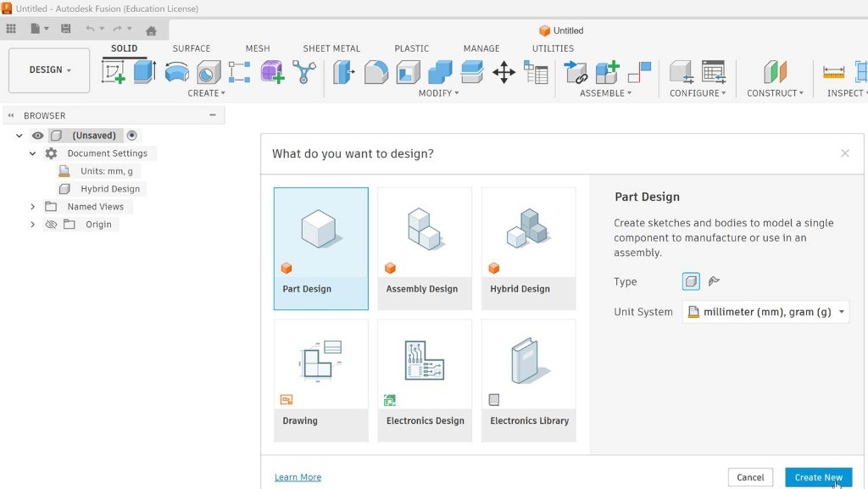Expand the Named Views folder
Screen dimensions: 868x489
[33, 207]
